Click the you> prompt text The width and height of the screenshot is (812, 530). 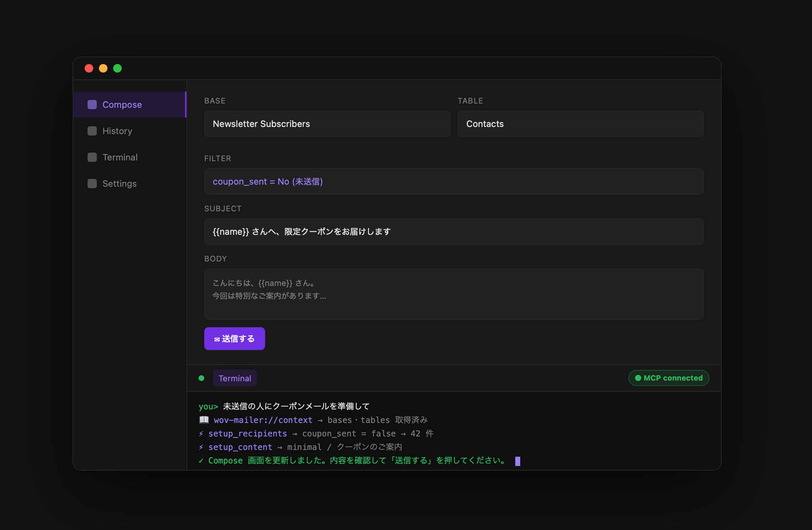point(208,407)
